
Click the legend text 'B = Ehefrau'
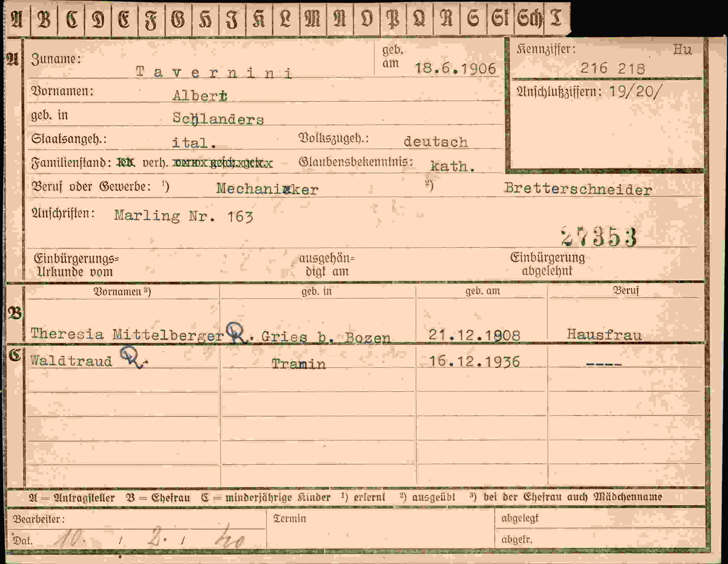click(158, 498)
